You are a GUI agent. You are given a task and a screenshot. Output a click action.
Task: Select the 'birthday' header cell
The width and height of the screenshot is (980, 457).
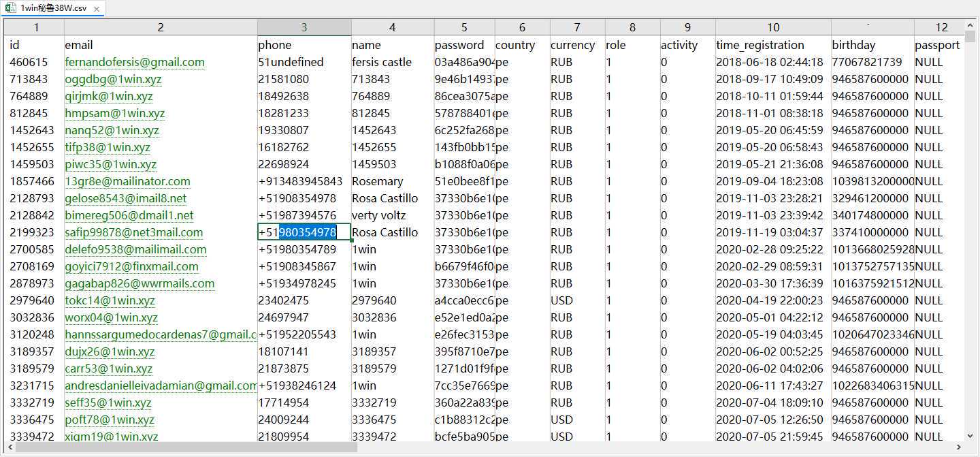[872, 45]
